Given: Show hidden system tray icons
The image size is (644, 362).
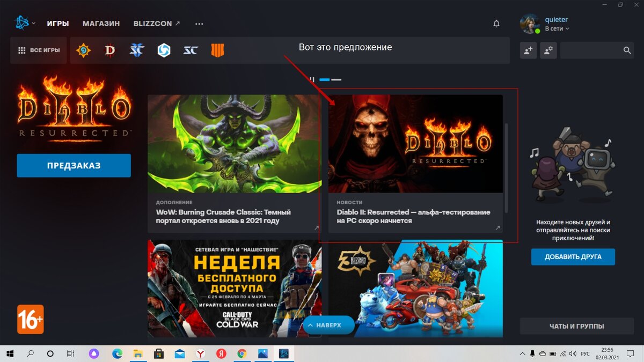Looking at the screenshot, I should pyautogui.click(x=523, y=354).
